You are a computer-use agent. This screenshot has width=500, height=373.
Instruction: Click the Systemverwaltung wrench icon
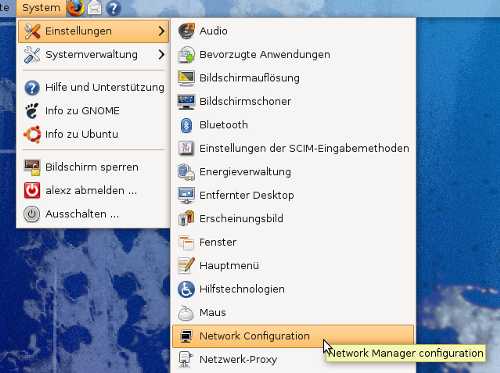pyautogui.click(x=32, y=55)
